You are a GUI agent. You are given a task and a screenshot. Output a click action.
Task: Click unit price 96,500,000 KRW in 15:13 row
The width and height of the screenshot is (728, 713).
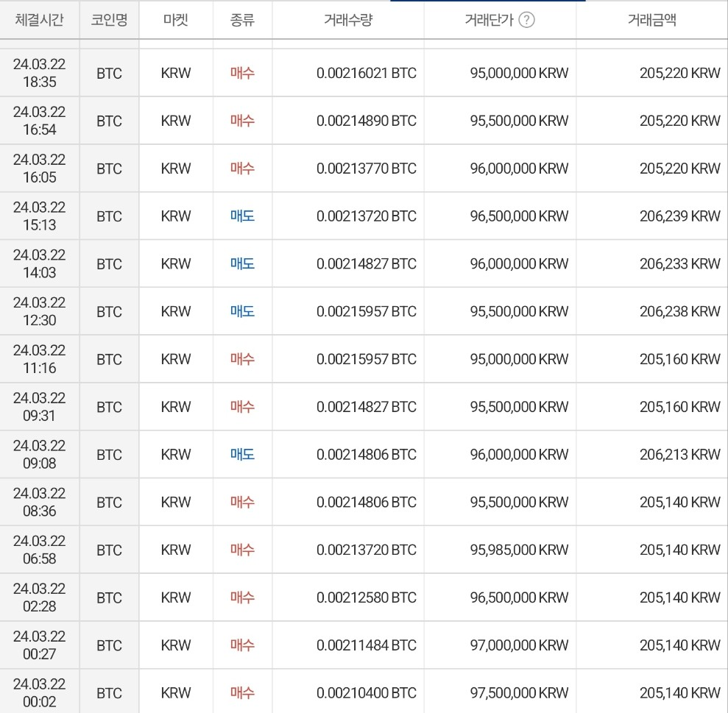pos(519,216)
